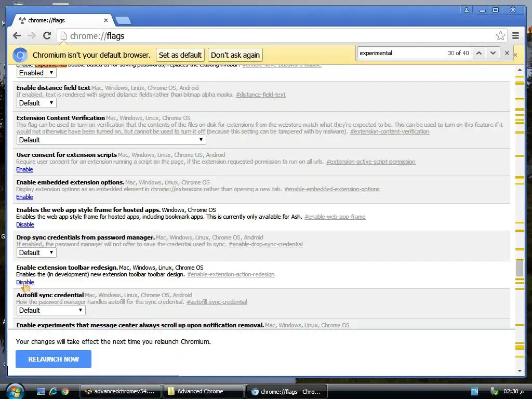Viewport: 532px width, 399px height.
Task: Click the Extension Content Verification heading
Action: point(60,118)
